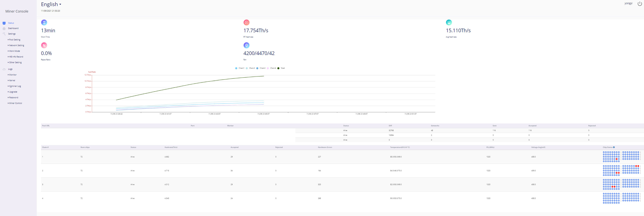Click the Avg Hashrate icon
Image resolution: width=644 pixels, height=216 pixels.
coord(449,23)
